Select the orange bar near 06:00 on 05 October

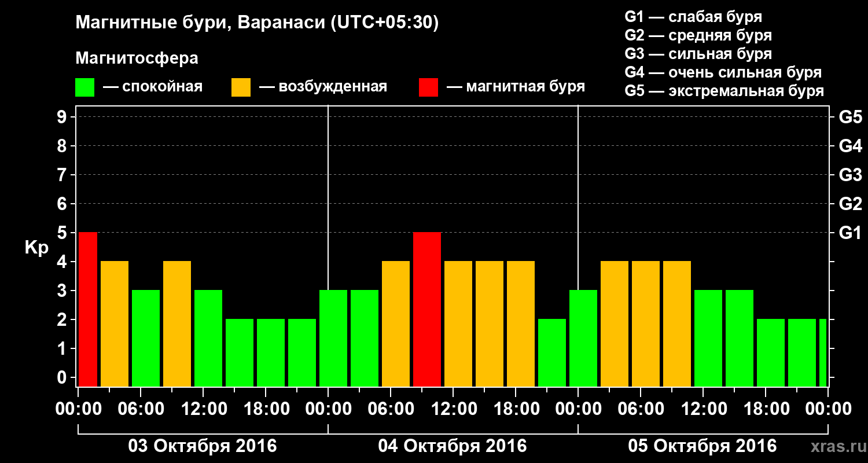(646, 324)
